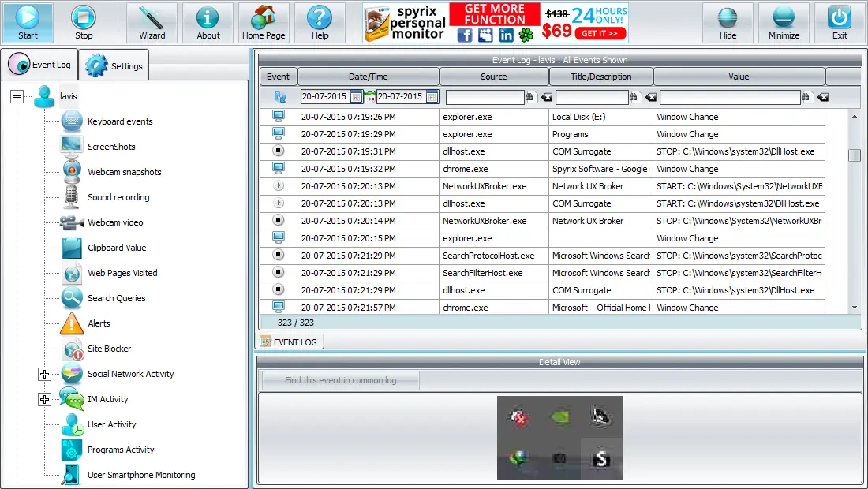
Task: Open Web Pages Visited category
Action: coord(122,273)
